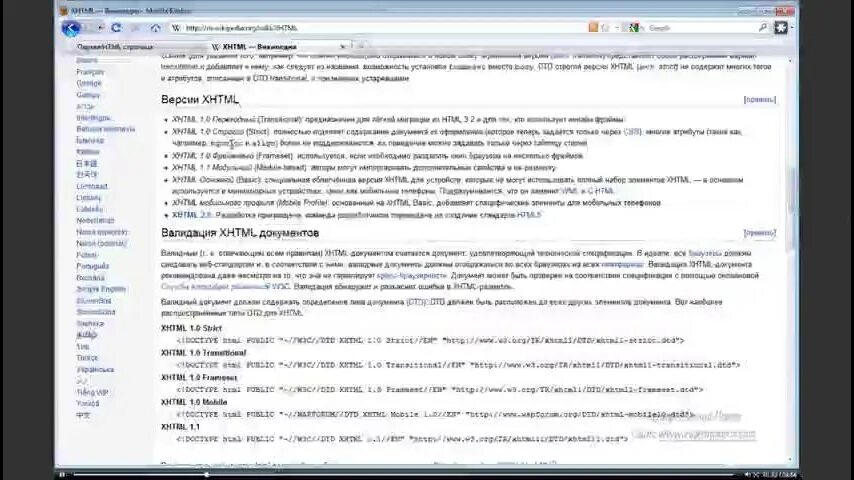The width and height of the screenshot is (854, 480).
Task: Open the add-on icon at the toolbar's right end
Action: [781, 27]
